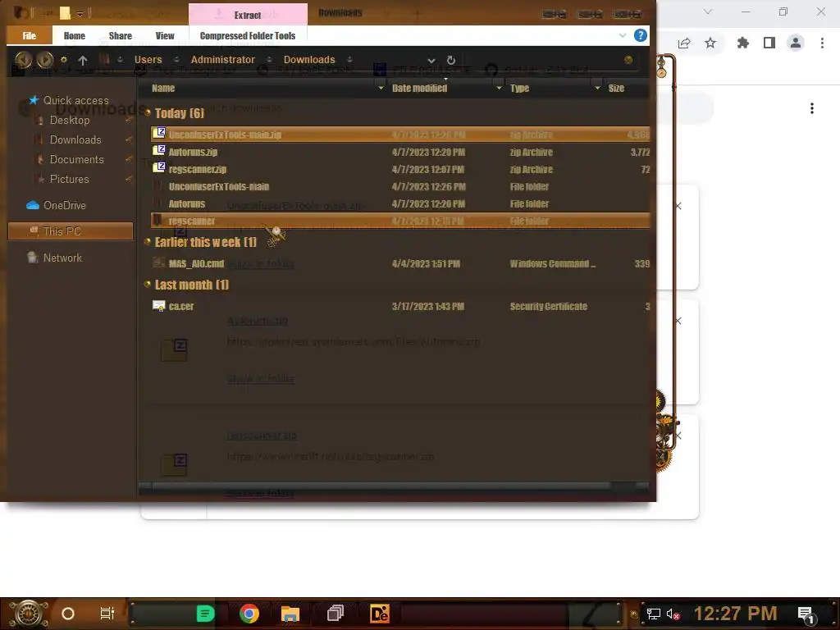Open the De application on taskbar

click(379, 614)
